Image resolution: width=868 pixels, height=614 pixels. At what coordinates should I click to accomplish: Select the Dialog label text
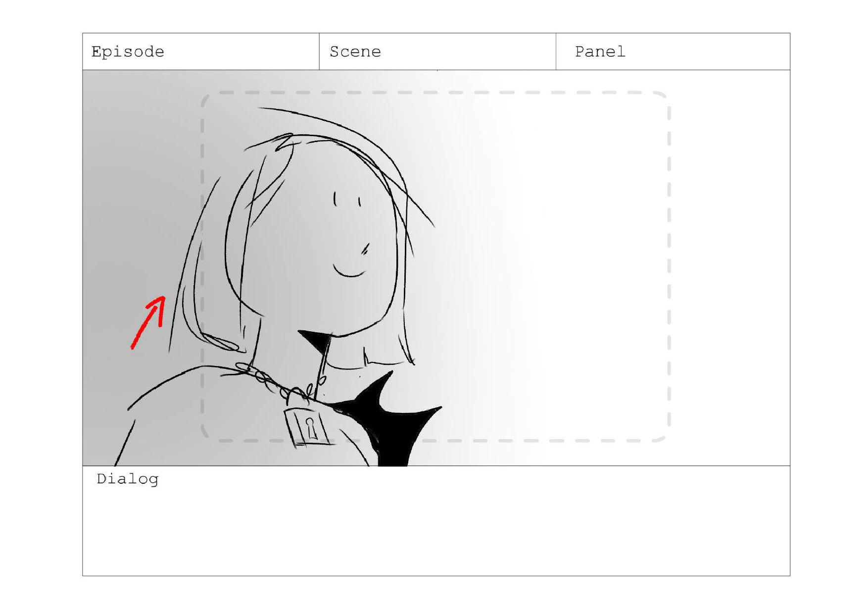(128, 479)
